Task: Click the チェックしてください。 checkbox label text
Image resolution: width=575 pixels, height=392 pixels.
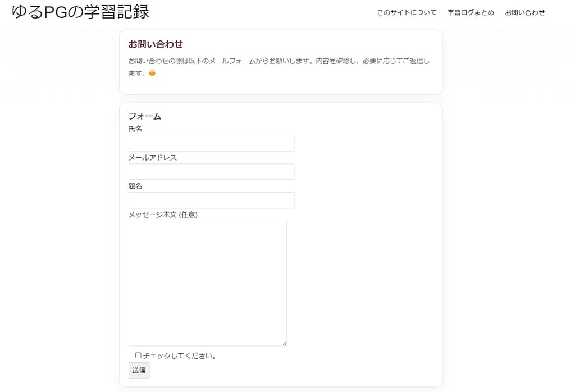Action: tap(180, 356)
